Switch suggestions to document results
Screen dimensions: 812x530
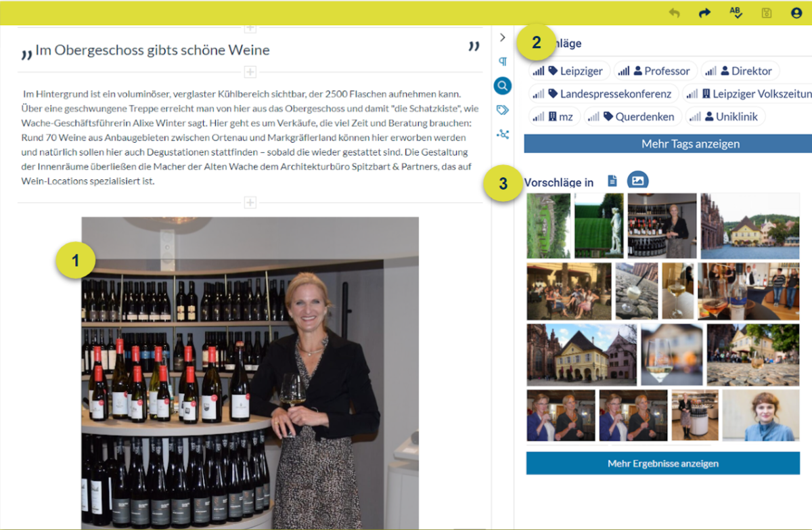612,181
